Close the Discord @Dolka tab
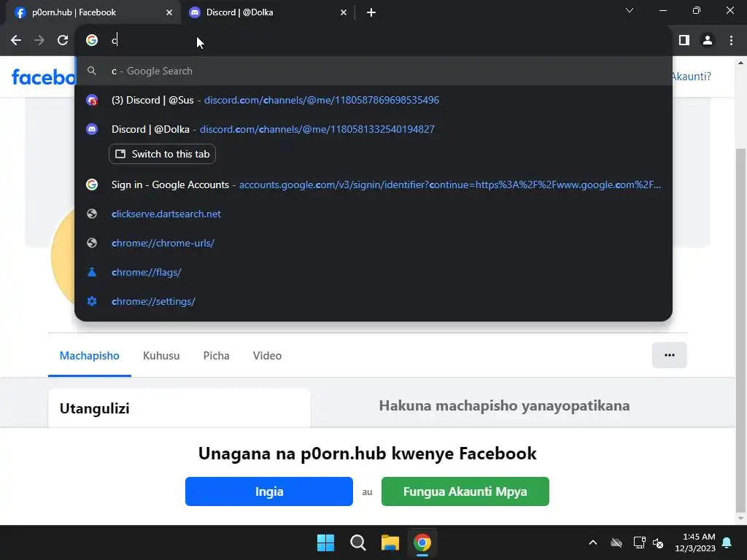This screenshot has width=747, height=560. point(344,12)
